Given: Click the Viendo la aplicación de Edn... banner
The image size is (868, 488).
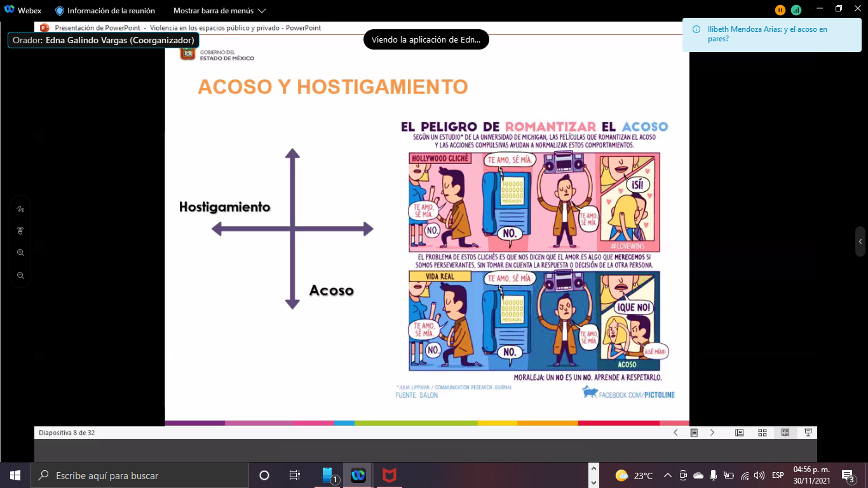Looking at the screenshot, I should (x=426, y=39).
